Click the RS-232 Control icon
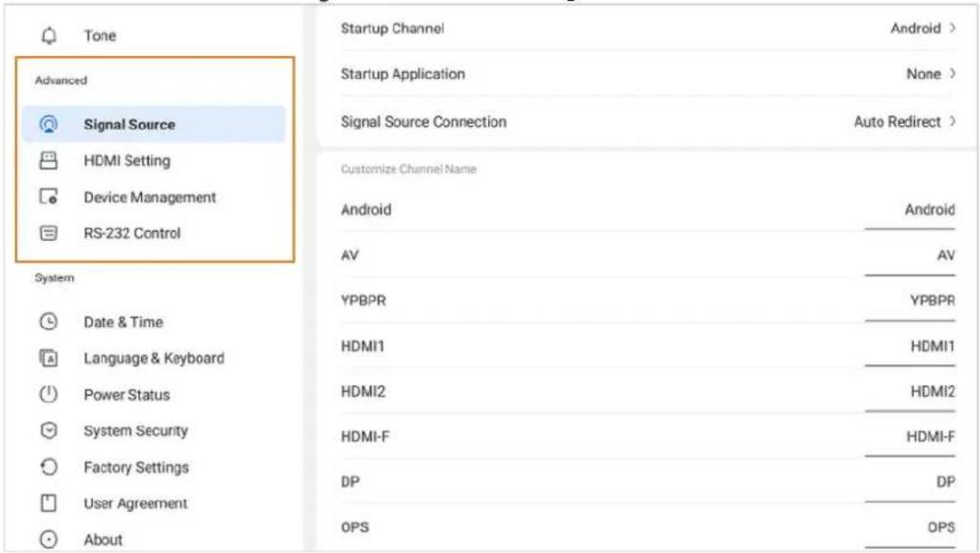Viewport: 980px width, 553px height. click(x=49, y=233)
